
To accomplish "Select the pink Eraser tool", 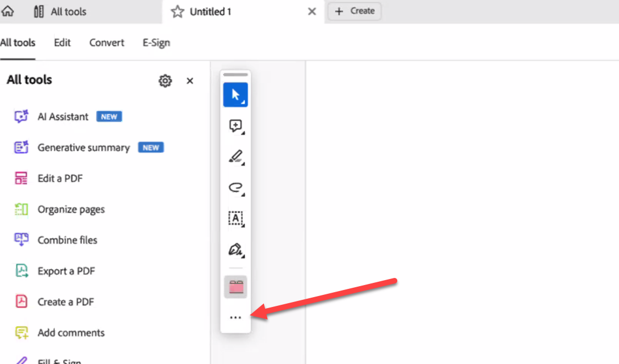I will coord(235,286).
